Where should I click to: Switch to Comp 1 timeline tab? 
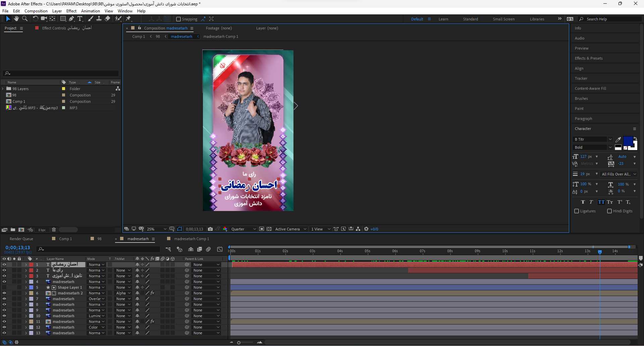coord(65,239)
